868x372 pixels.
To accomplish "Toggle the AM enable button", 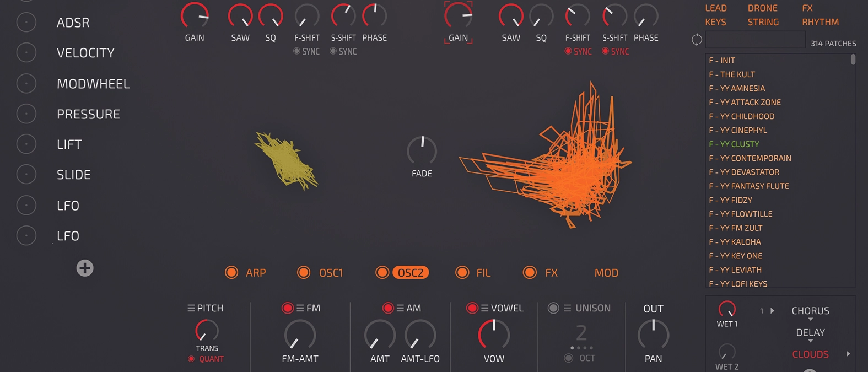I will tap(388, 308).
